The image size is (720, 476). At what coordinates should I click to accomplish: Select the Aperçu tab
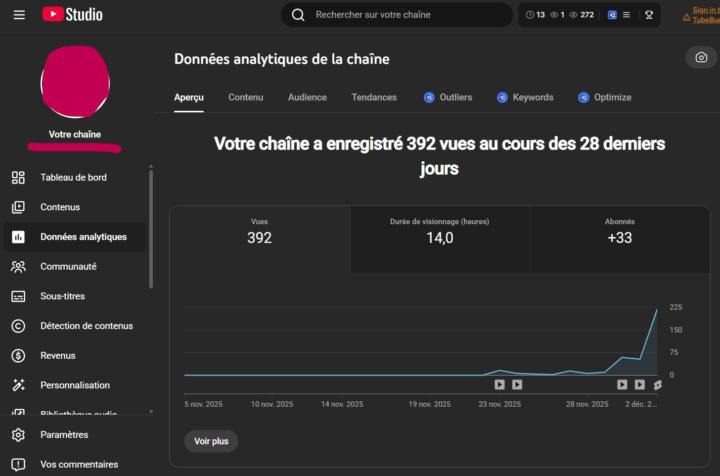point(189,97)
